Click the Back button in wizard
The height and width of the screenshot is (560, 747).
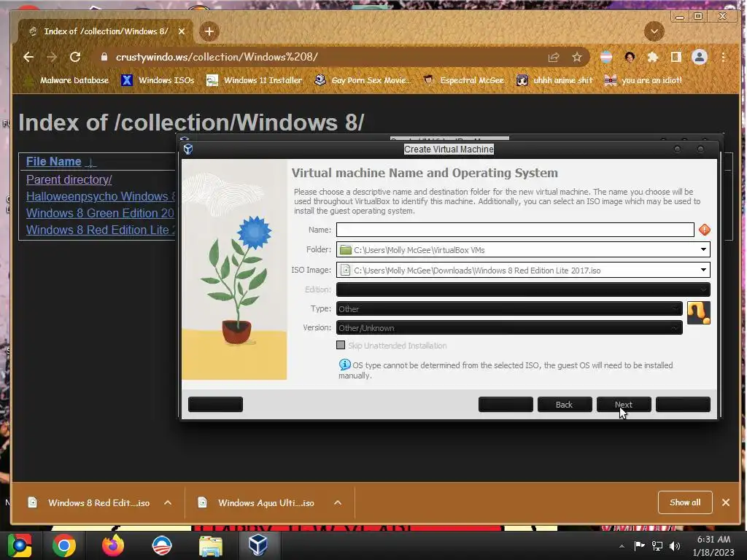coord(565,404)
